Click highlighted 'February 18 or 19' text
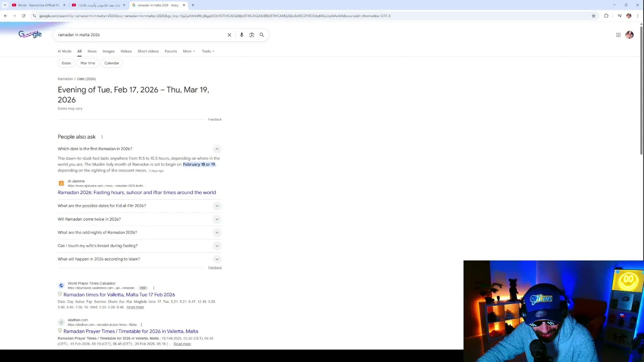Viewport: 644px width, 362px height. coord(199,164)
